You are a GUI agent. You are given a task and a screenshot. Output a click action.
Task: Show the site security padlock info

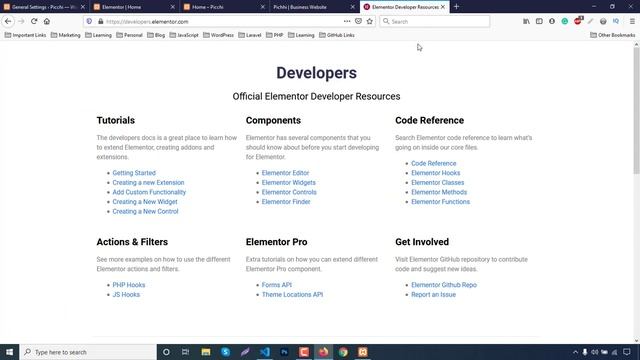point(100,21)
